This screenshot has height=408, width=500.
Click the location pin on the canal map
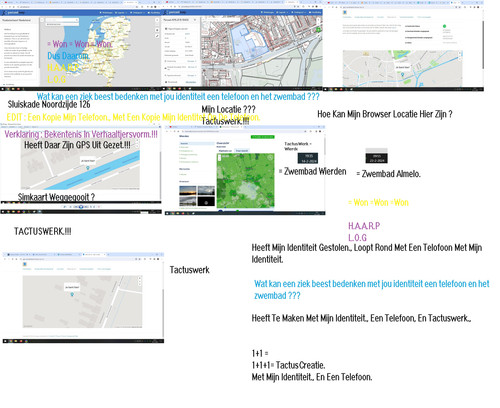pos(88,168)
